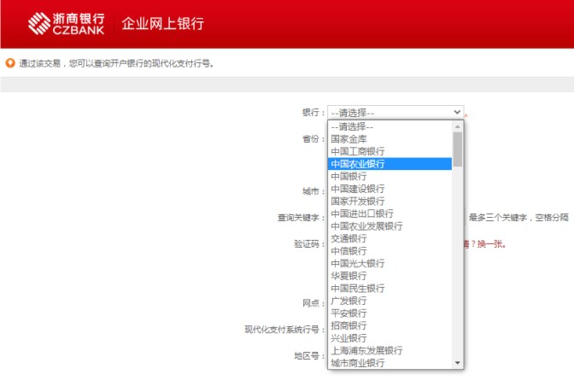Click the 换一张 captcha refresh link

(x=491, y=244)
